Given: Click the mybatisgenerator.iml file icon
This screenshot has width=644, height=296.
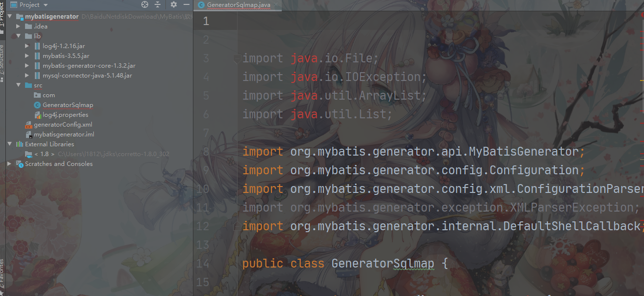Looking at the screenshot, I should pyautogui.click(x=28, y=135).
